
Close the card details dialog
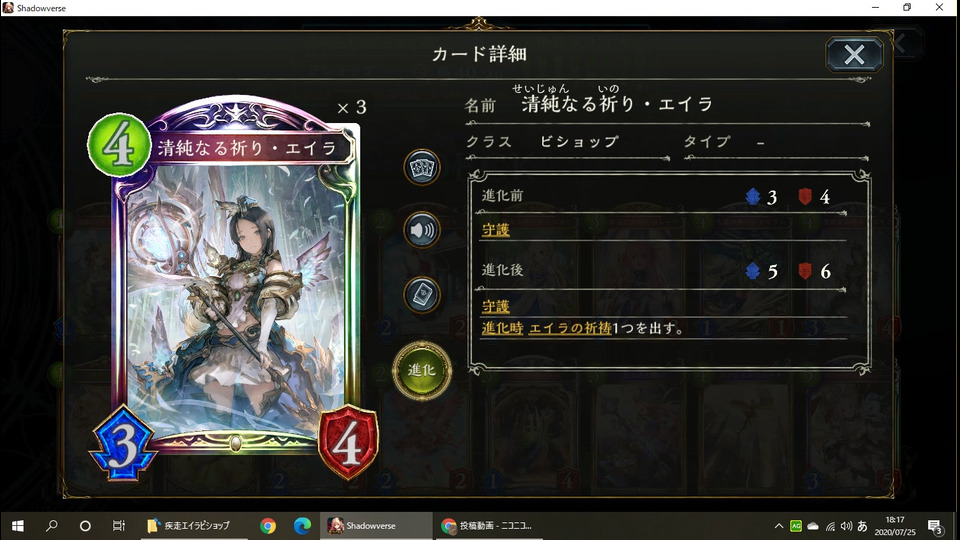coord(854,55)
